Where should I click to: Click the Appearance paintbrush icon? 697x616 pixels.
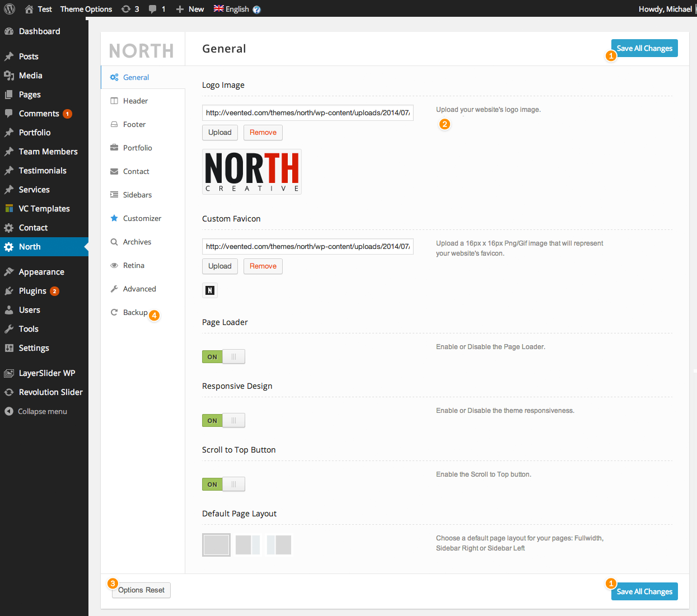(x=9, y=272)
